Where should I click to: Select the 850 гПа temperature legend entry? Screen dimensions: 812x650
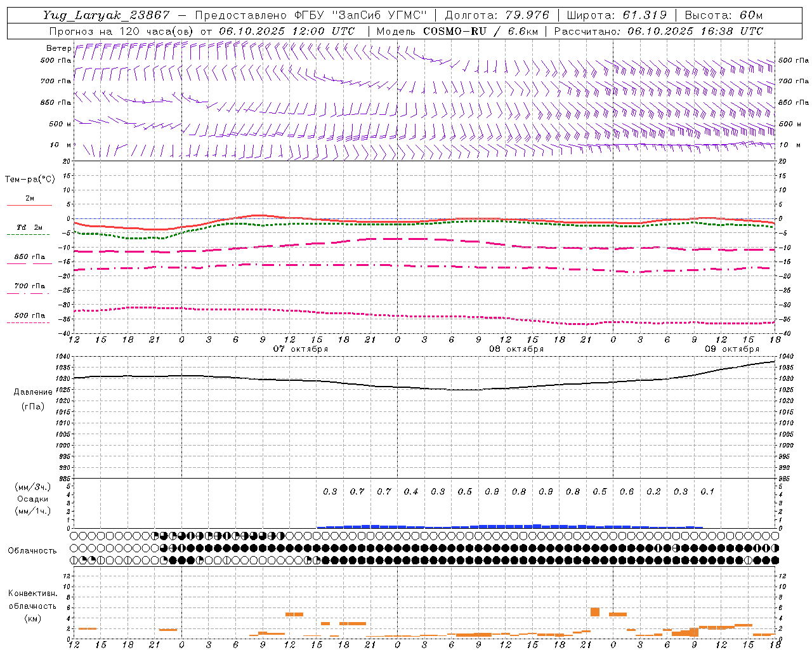[30, 257]
